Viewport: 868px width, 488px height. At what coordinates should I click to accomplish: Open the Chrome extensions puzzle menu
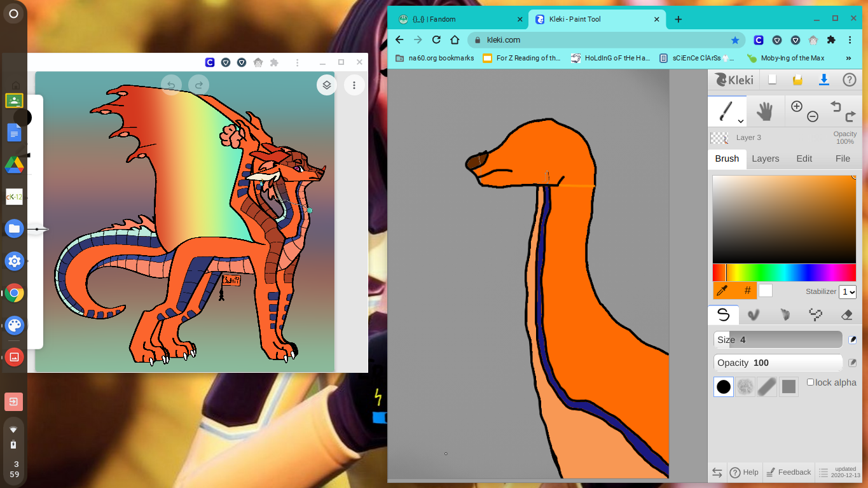tap(831, 39)
